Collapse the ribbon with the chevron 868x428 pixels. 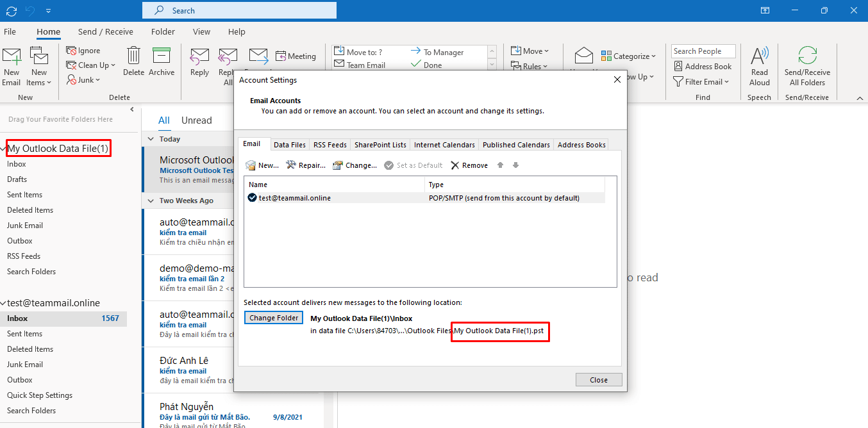click(860, 98)
